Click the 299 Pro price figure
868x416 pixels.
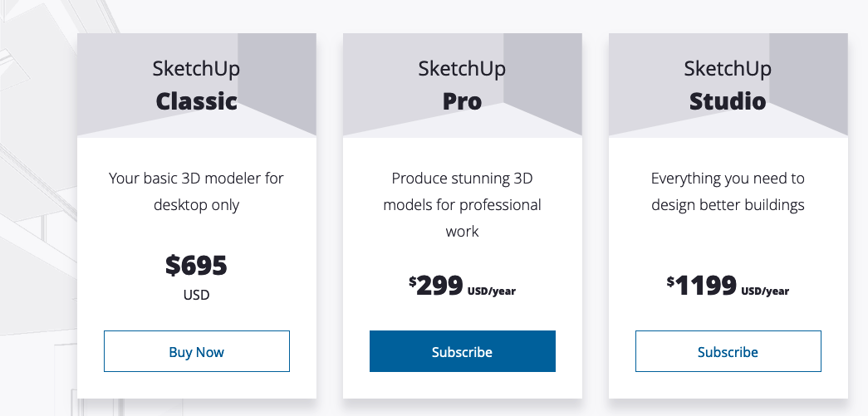[439, 286]
